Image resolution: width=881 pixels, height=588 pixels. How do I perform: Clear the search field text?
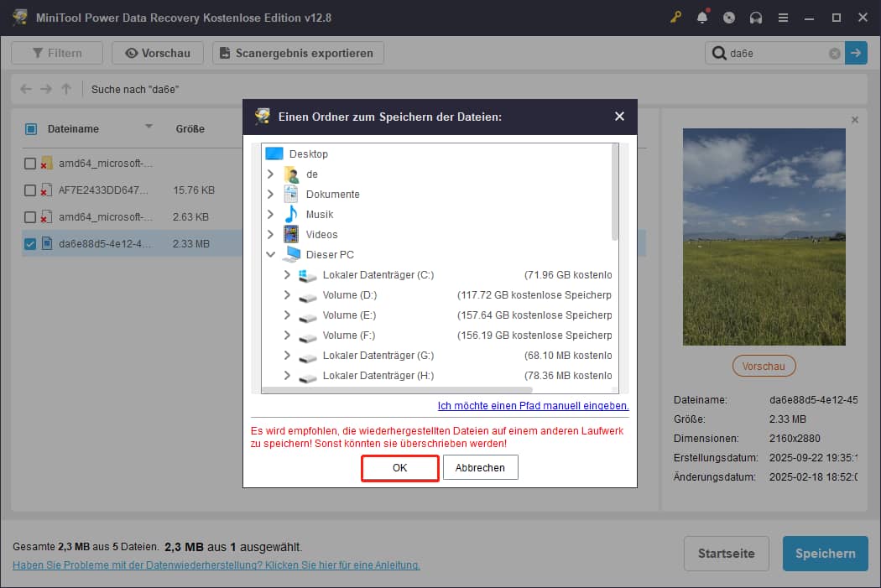tap(834, 54)
